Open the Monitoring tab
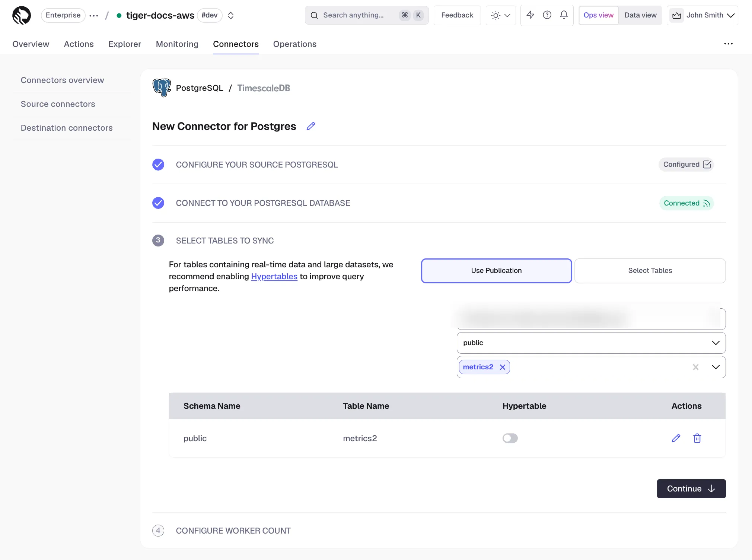The height and width of the screenshot is (560, 752). pos(177,44)
